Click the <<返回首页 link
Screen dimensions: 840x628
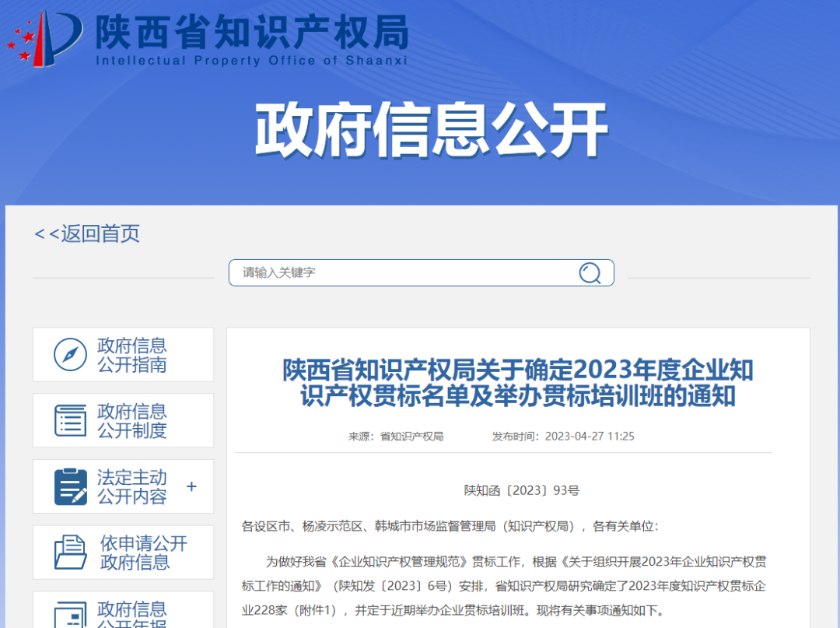86,234
